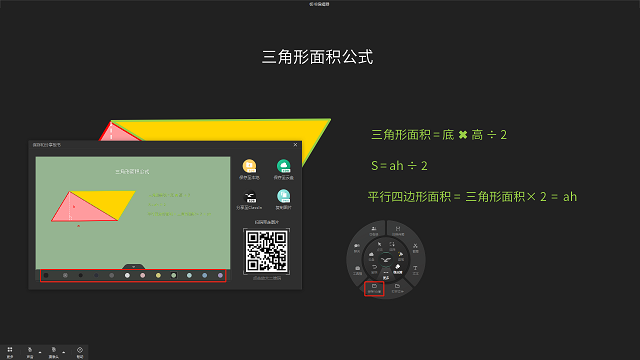Viewport: 640px width, 360px height.
Task: Expand arrow next to the camera button
Action: pyautogui.click(x=64, y=352)
